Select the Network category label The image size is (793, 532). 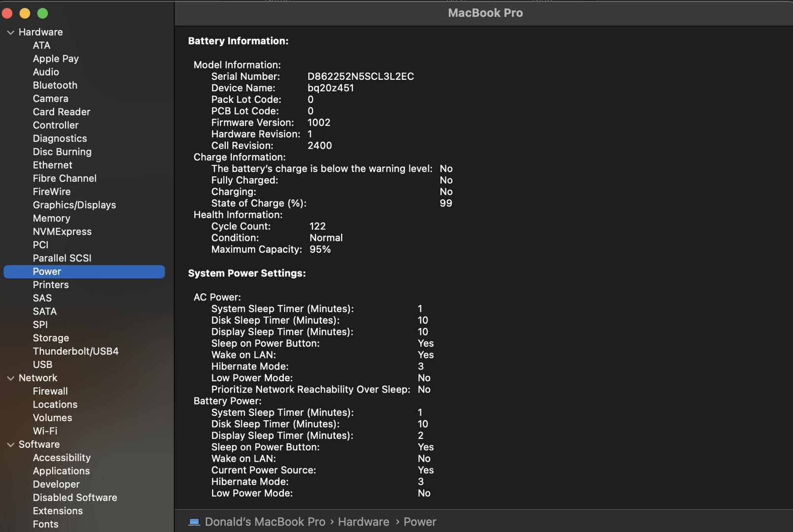point(38,378)
